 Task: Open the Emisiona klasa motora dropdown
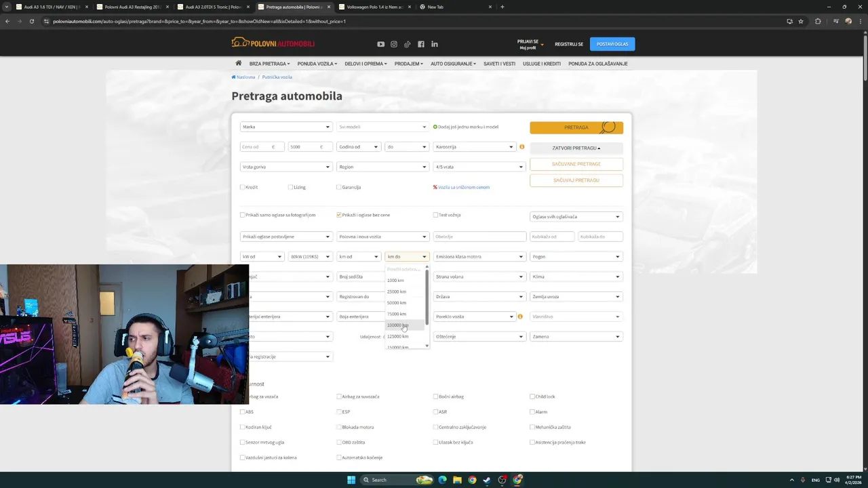tap(479, 256)
